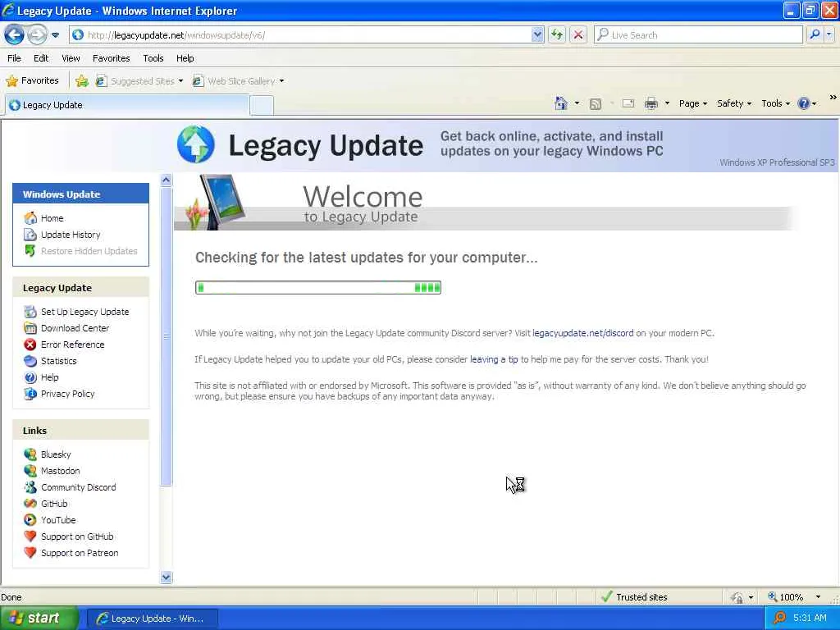
Task: Open the Tools menu in menu bar
Action: pyautogui.click(x=153, y=58)
